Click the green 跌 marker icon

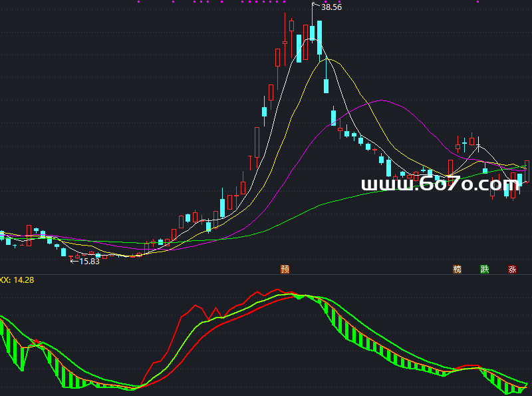pyautogui.click(x=485, y=270)
